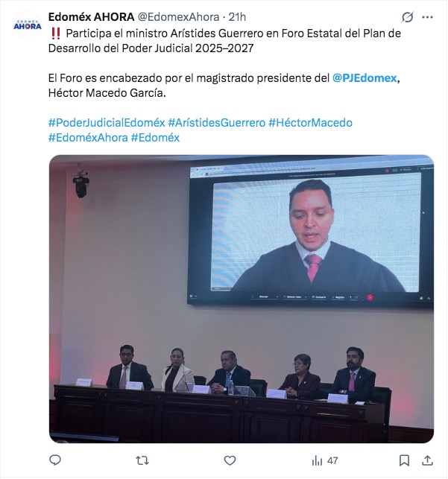The height and width of the screenshot is (479, 448).
Task: Open hashtag #EdoméxAhora
Action: (x=88, y=138)
